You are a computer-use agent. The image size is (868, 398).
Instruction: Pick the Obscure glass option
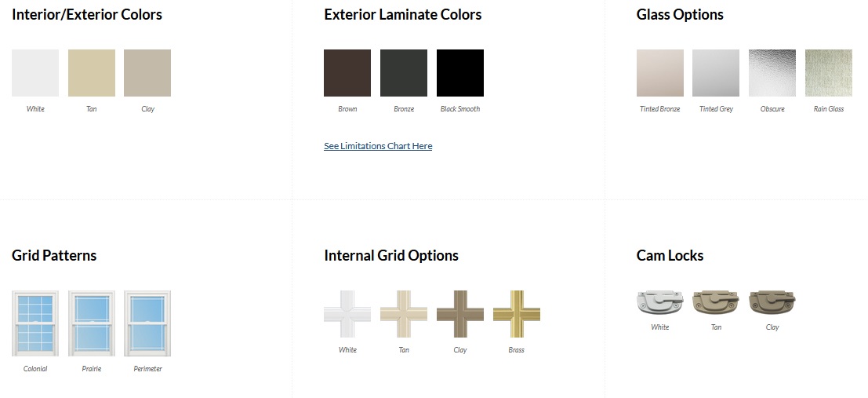coord(772,73)
